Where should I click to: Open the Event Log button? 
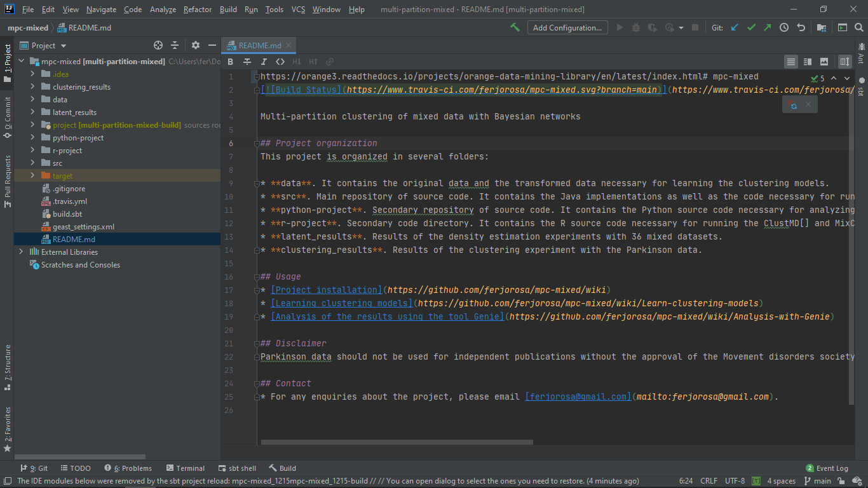(827, 468)
